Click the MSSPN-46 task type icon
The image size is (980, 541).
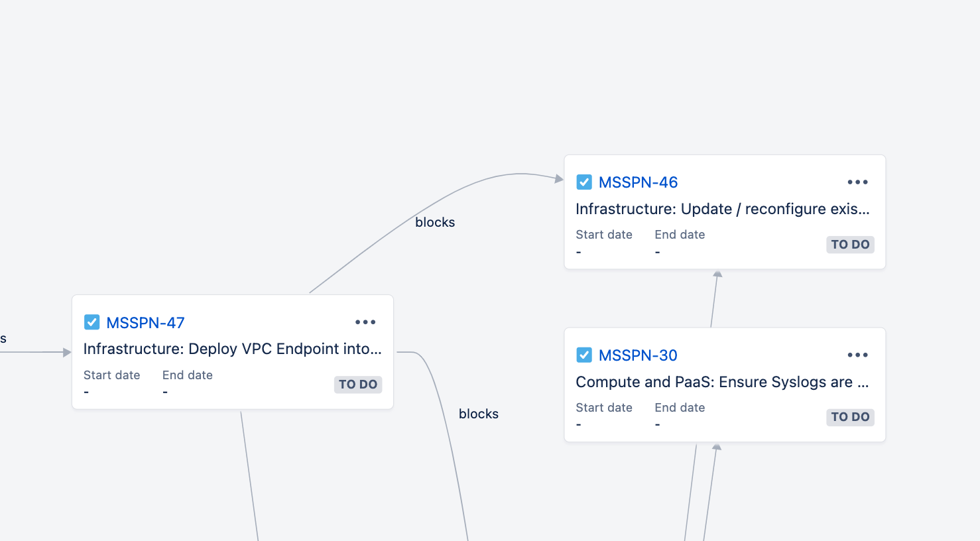[584, 182]
